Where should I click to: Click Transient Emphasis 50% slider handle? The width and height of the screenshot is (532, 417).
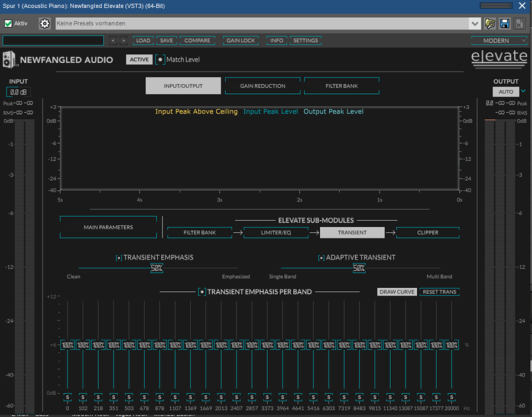[x=157, y=268]
